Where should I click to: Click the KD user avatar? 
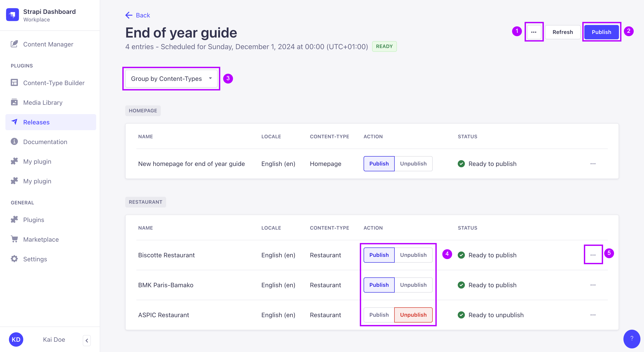pos(16,339)
